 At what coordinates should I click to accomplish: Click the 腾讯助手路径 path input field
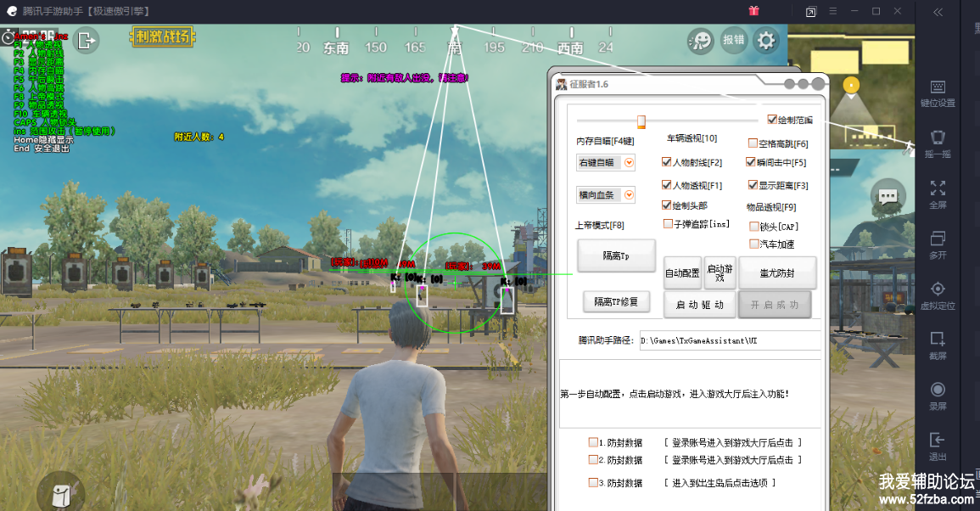(729, 340)
